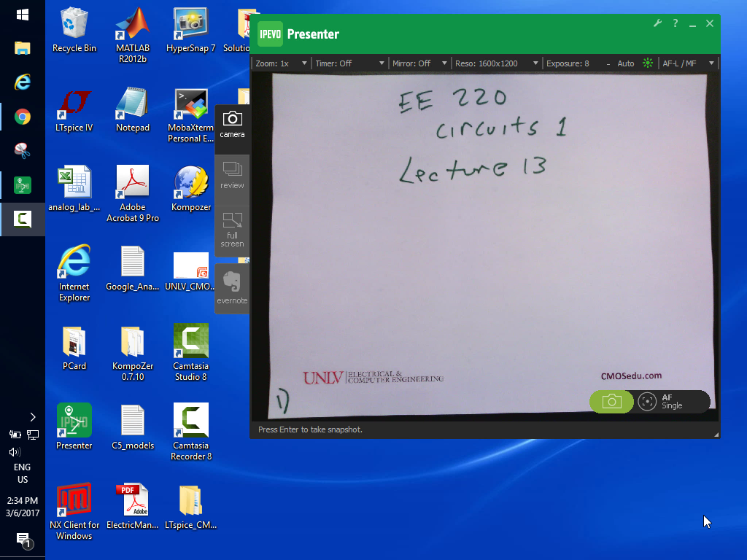Image resolution: width=747 pixels, height=560 pixels.
Task: Open Notepad desktop shortcut
Action: 133,109
